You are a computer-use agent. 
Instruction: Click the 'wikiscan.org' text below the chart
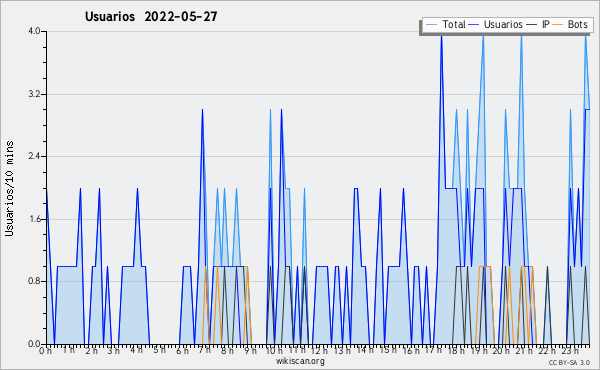(x=300, y=361)
